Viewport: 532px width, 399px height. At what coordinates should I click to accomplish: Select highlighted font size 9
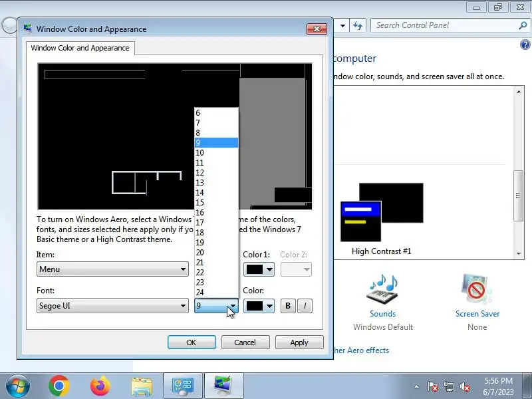pyautogui.click(x=216, y=143)
